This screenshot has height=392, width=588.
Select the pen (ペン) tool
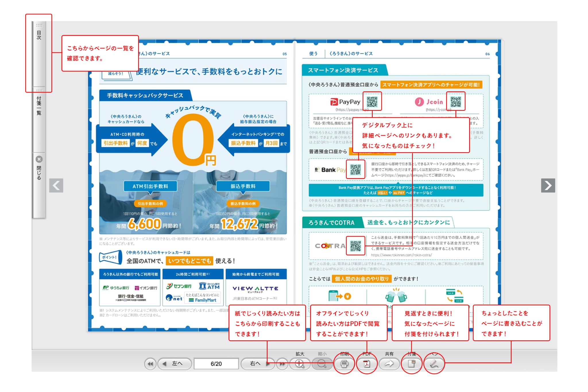pos(434,364)
